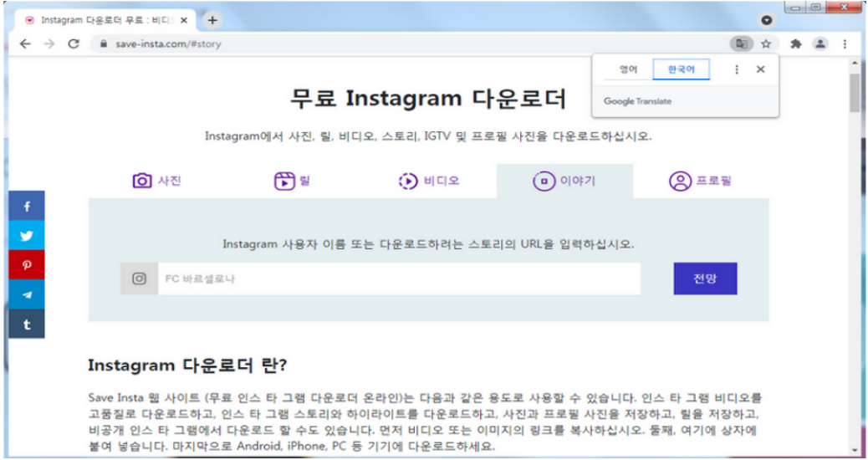
Task: Maximize the Chrome window
Action: (816, 8)
